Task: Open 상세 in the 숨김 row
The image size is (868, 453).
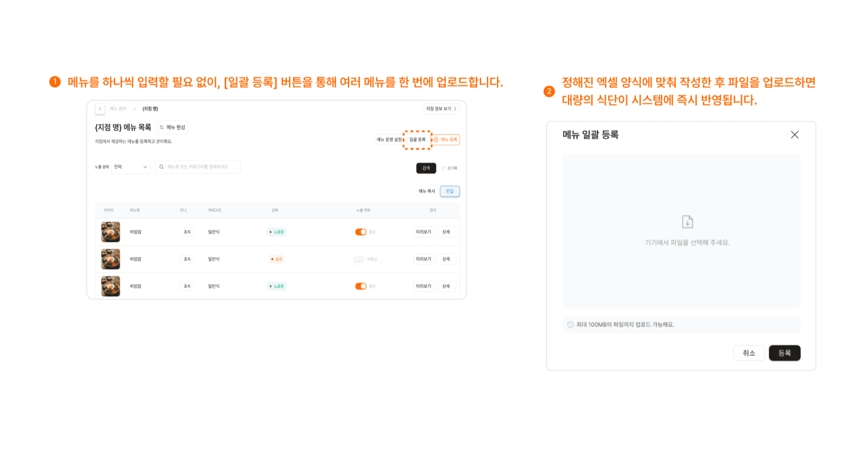Action: coord(446,259)
